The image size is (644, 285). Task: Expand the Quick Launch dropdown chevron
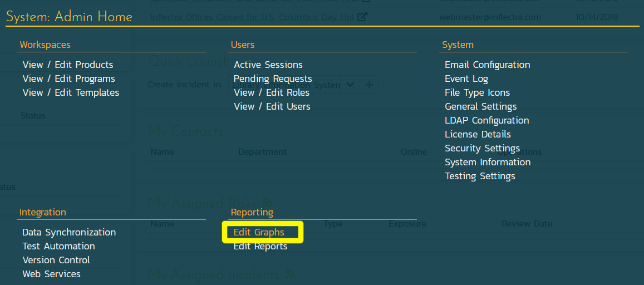click(350, 85)
